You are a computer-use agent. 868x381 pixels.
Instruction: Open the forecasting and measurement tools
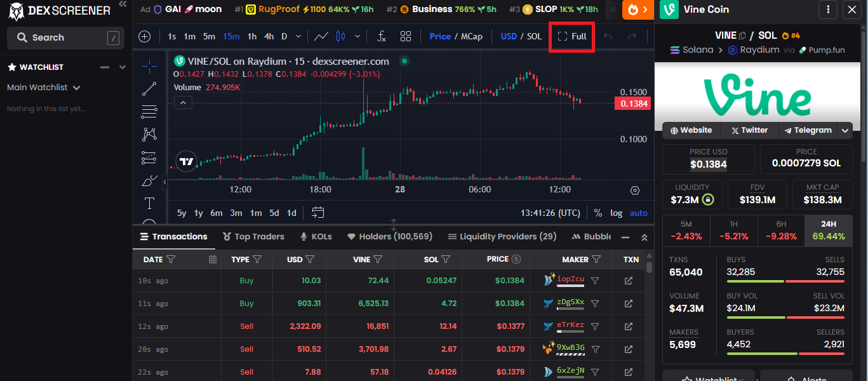tap(149, 157)
